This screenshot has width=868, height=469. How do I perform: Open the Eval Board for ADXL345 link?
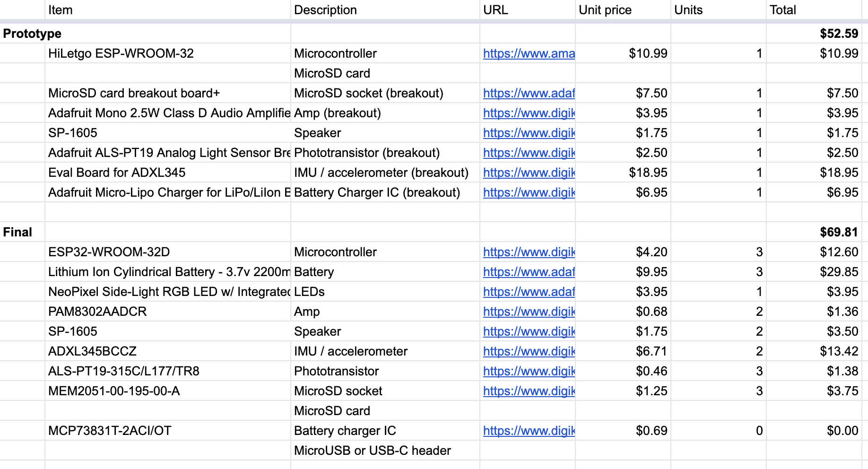(529, 173)
